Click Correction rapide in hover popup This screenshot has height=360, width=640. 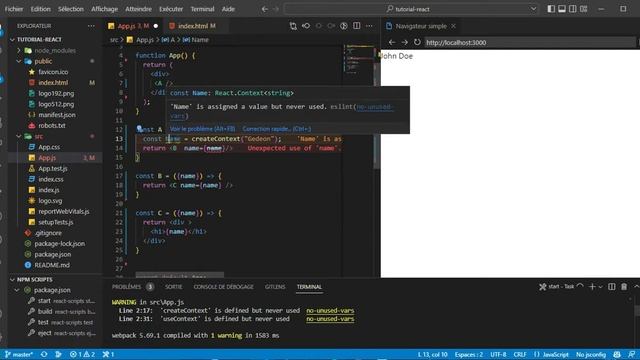pos(276,129)
